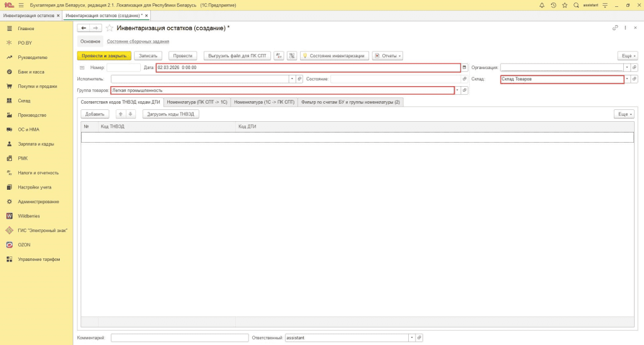Click the Дт/Кт postings icon in the toolbar
Viewport: 644px width, 345px height.
click(x=279, y=56)
